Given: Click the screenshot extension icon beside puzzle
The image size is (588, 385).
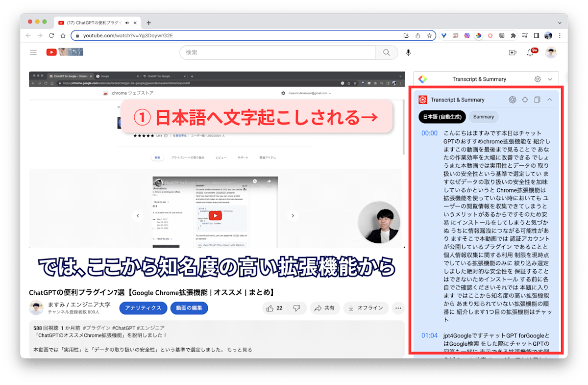Looking at the screenshot, I should point(502,35).
